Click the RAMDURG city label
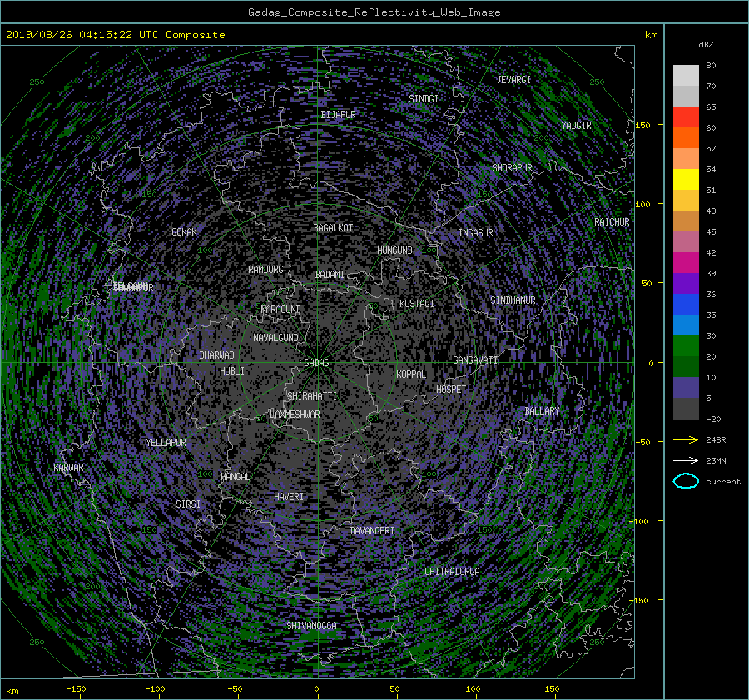 point(266,270)
